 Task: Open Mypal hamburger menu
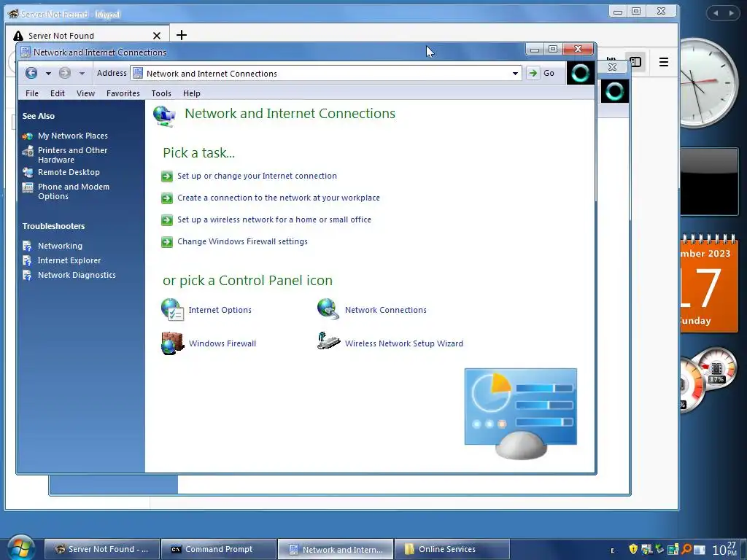pyautogui.click(x=664, y=62)
